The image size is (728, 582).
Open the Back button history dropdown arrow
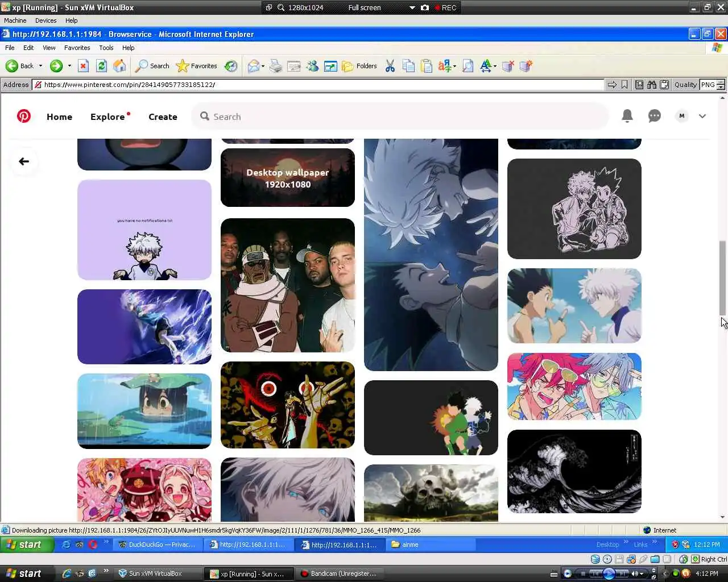40,66
